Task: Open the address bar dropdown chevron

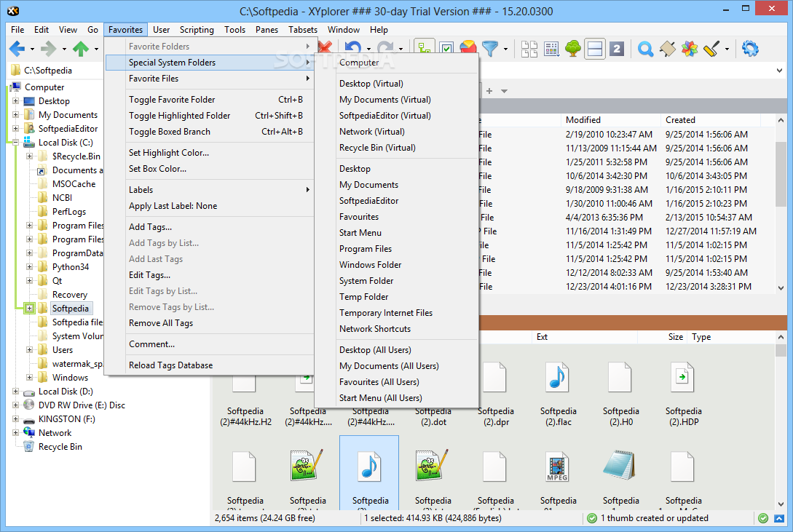Action: point(779,71)
